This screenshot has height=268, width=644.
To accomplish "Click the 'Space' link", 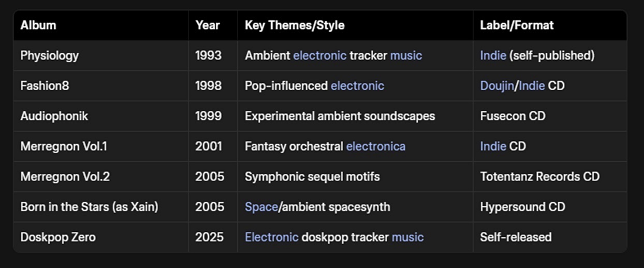I will coord(261,207).
